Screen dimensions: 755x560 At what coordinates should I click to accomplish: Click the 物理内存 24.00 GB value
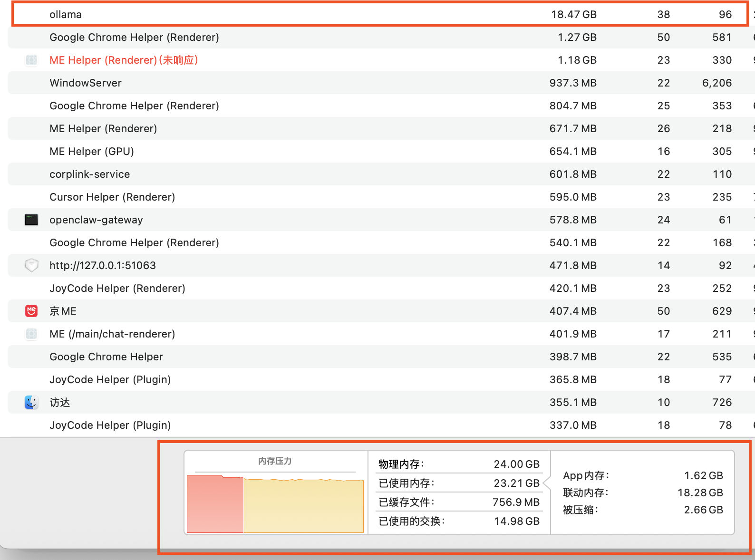point(517,464)
